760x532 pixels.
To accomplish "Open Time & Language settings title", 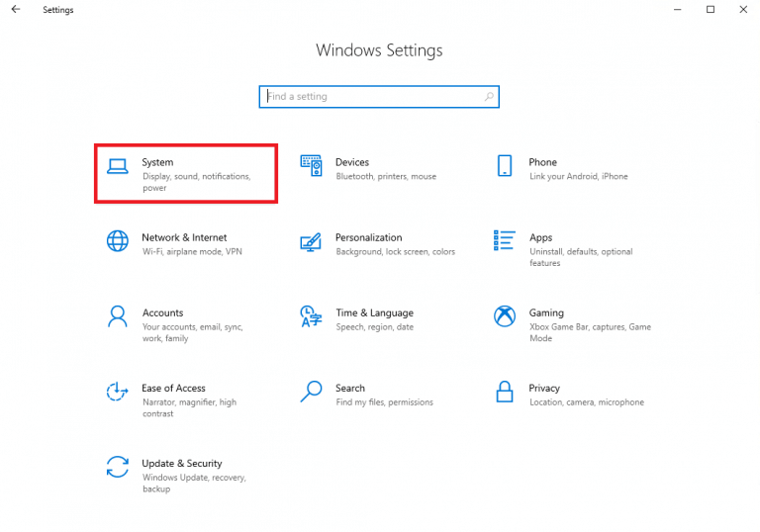I will [x=375, y=313].
